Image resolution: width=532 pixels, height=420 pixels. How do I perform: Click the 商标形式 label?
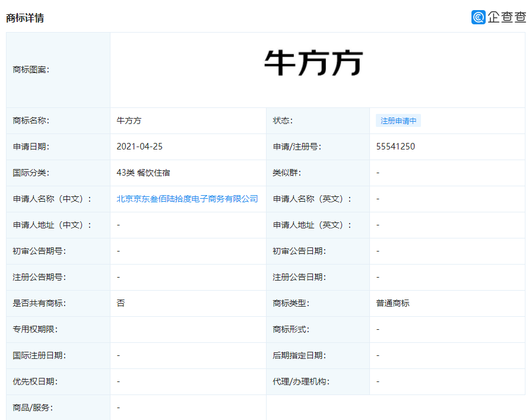tap(291, 329)
